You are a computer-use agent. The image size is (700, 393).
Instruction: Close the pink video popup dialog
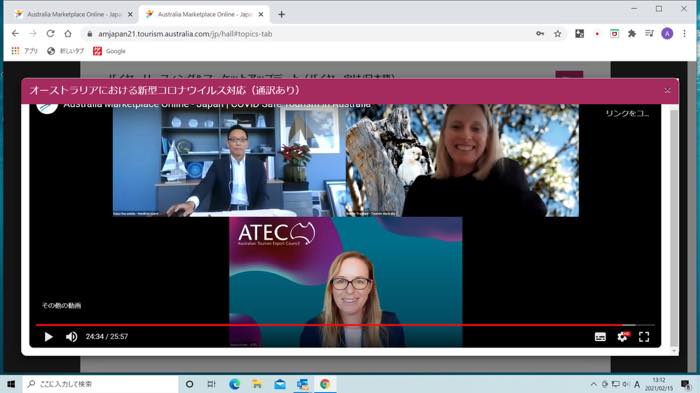[667, 91]
